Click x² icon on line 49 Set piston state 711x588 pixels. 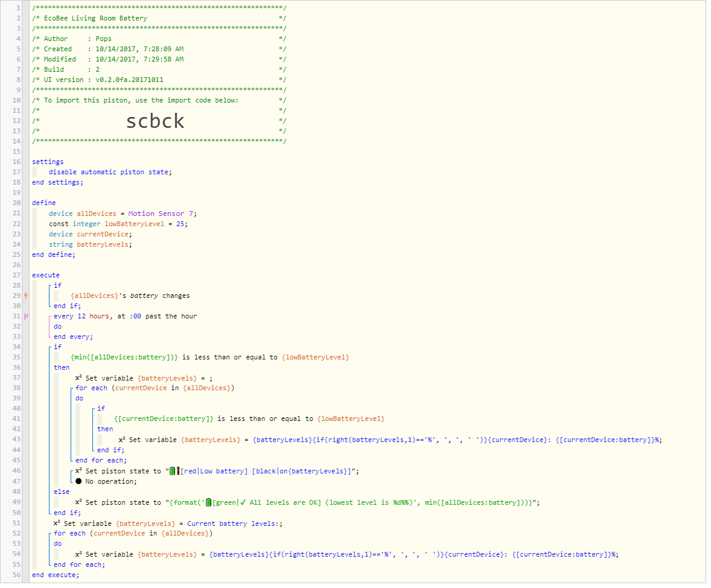click(78, 502)
